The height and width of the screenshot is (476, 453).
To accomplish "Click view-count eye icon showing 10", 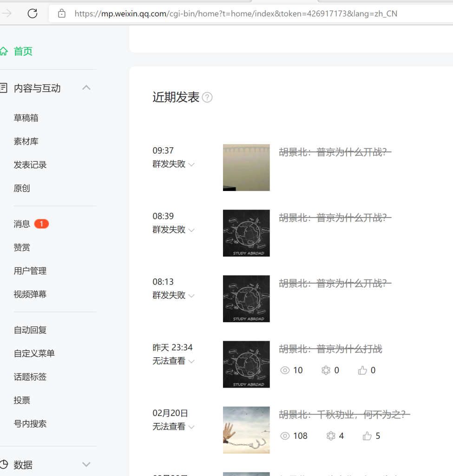I will (x=285, y=370).
